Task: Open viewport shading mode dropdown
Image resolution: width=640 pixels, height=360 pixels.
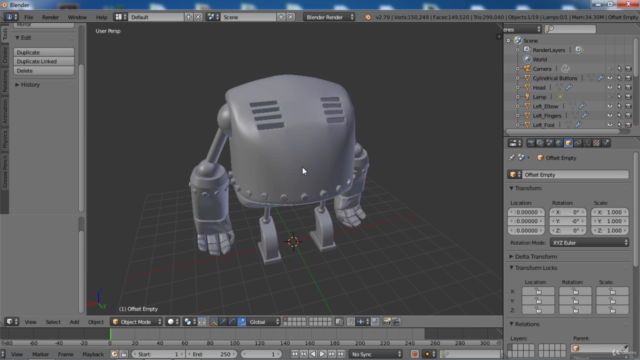Action: pyautogui.click(x=173, y=322)
